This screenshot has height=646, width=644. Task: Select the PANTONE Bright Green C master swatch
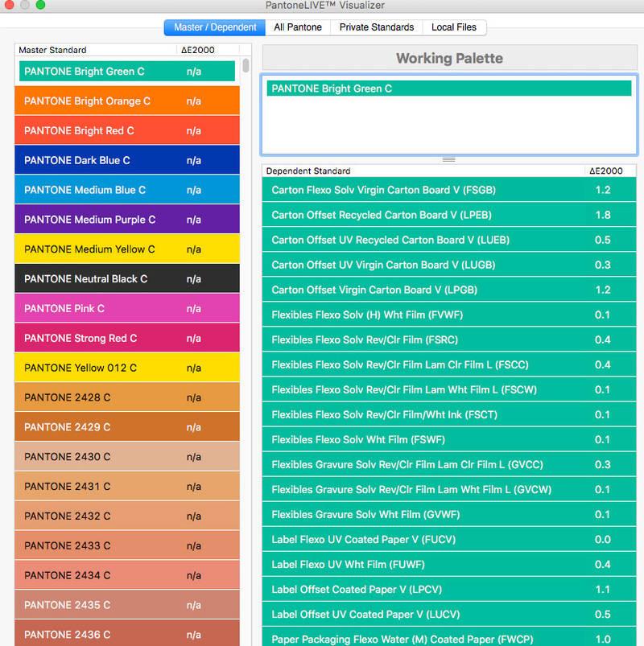click(127, 72)
